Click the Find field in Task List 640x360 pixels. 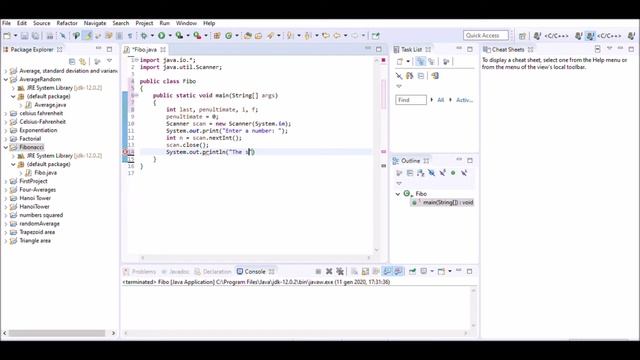click(x=411, y=100)
